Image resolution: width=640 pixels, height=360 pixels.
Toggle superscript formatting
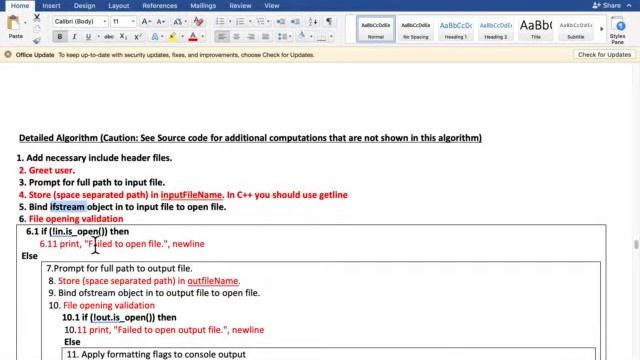point(138,37)
